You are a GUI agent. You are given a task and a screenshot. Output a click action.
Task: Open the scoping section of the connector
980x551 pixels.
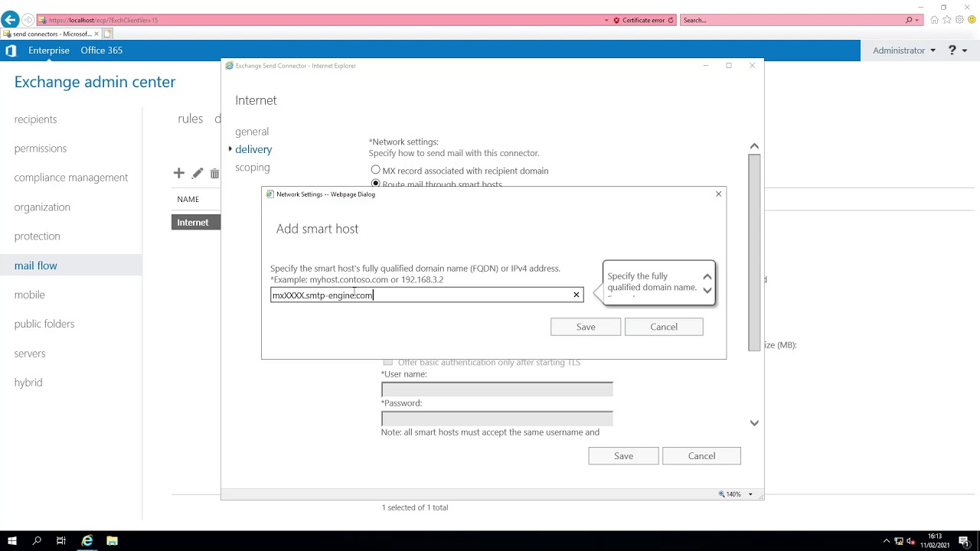click(253, 168)
